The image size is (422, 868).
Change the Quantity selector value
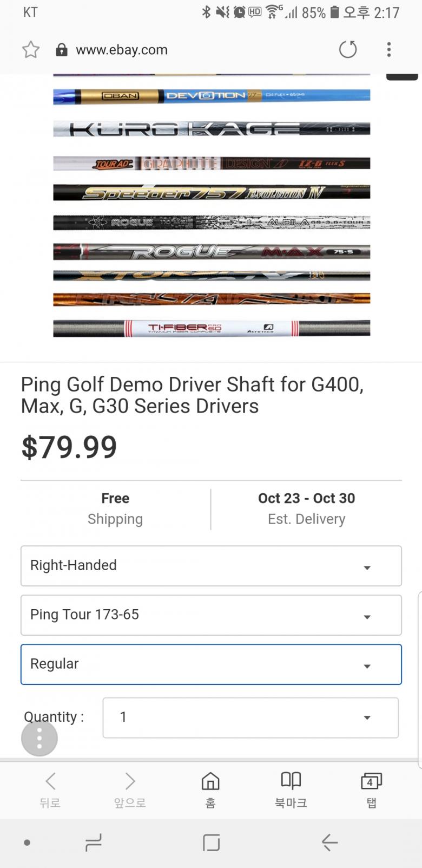click(250, 717)
